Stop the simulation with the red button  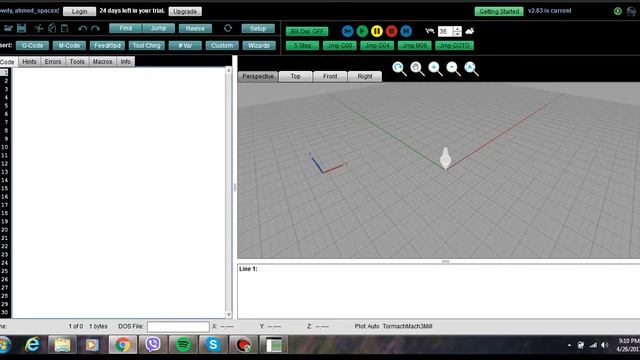(391, 31)
